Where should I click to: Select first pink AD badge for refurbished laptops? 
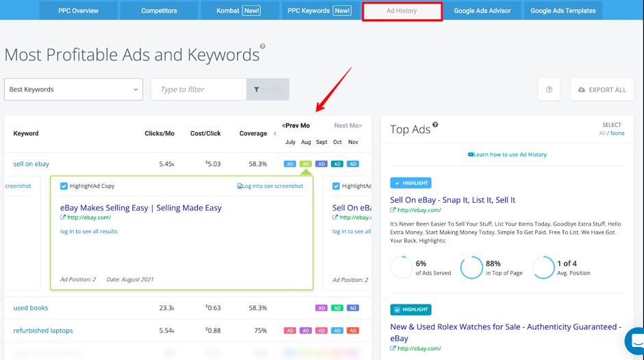tap(290, 331)
